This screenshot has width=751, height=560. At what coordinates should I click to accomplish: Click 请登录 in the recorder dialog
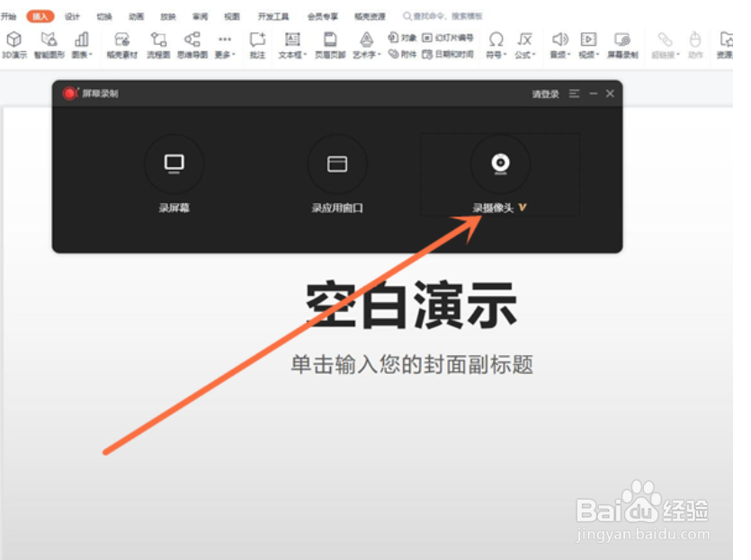pyautogui.click(x=546, y=93)
